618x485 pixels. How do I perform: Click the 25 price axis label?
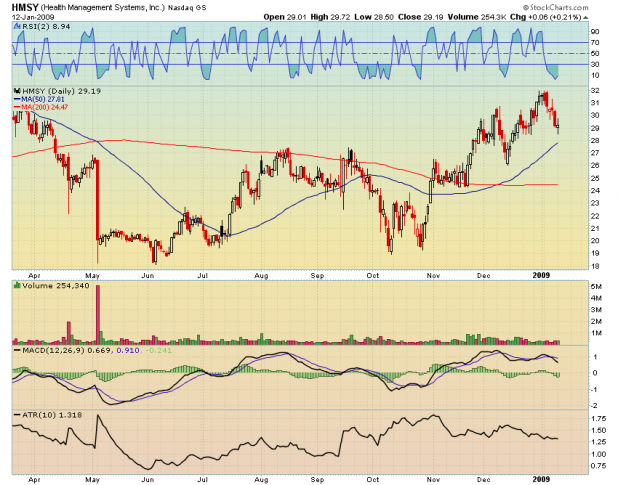tap(595, 178)
